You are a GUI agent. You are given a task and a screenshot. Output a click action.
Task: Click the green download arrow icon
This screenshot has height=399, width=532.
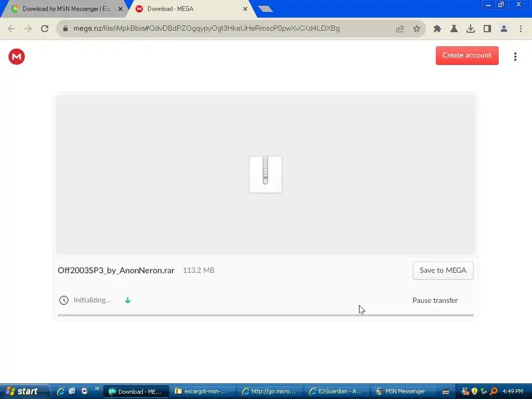(128, 300)
